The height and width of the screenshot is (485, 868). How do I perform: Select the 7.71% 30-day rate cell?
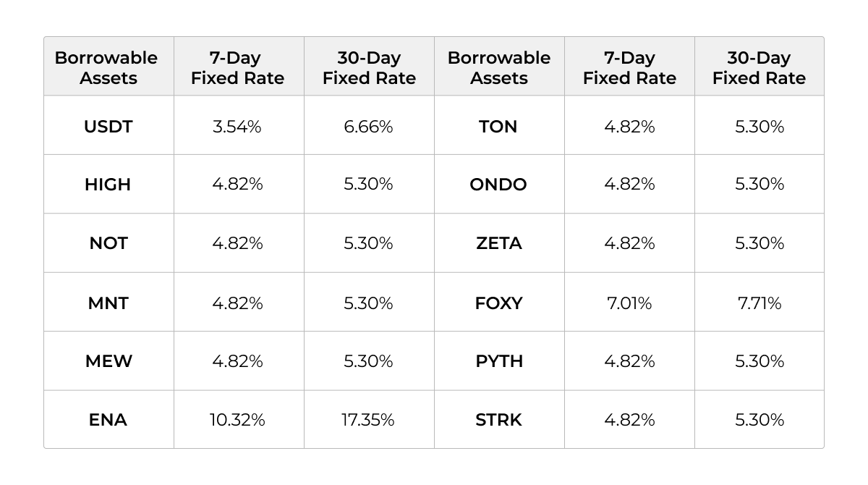click(759, 303)
